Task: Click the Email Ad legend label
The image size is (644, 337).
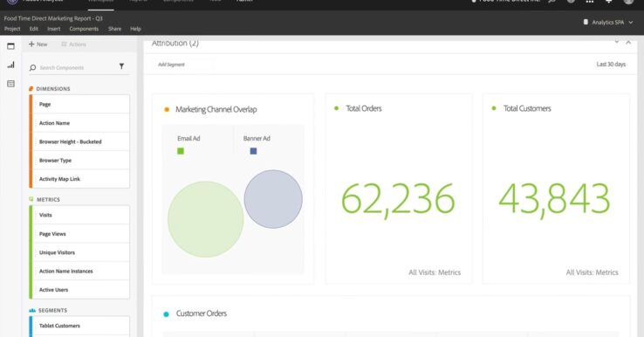Action: point(188,139)
